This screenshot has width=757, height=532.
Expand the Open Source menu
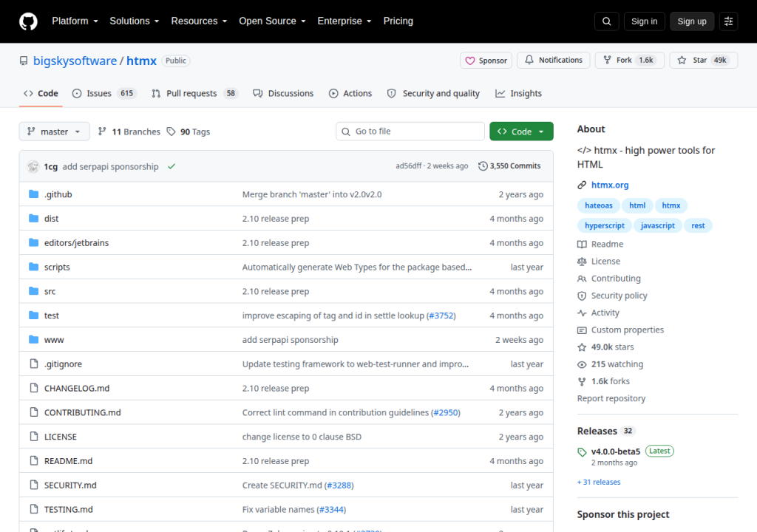pos(272,21)
